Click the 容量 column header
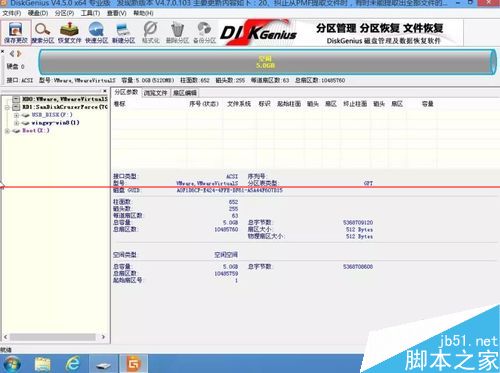This screenshot has width=500, height=373. [x=428, y=104]
